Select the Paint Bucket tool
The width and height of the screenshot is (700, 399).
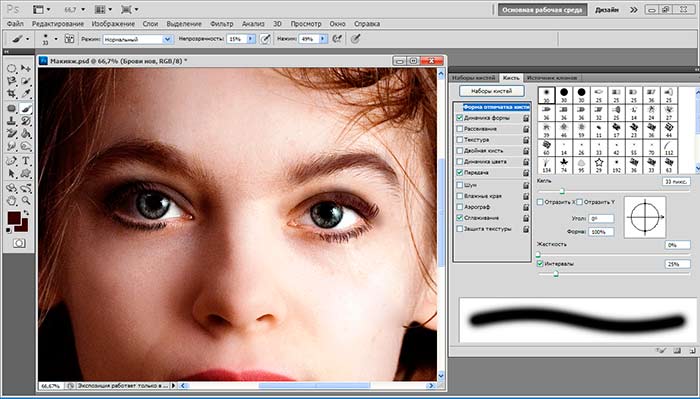pyautogui.click(x=26, y=133)
